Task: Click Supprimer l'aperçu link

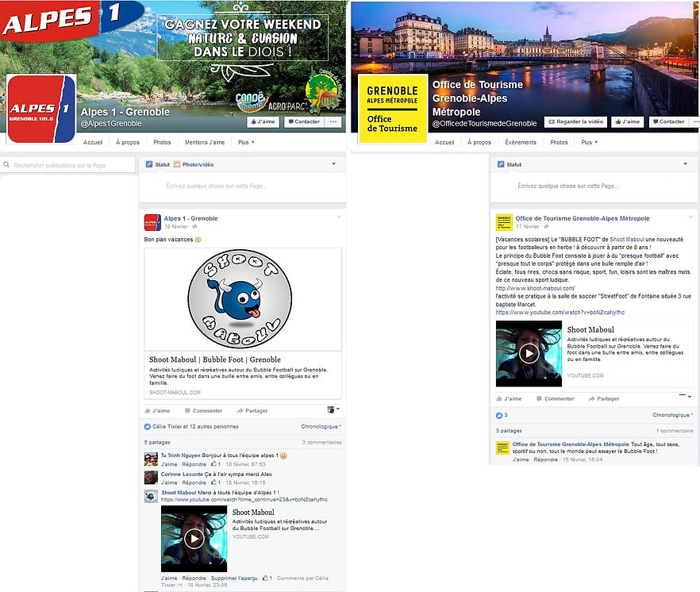Action: click(x=234, y=579)
